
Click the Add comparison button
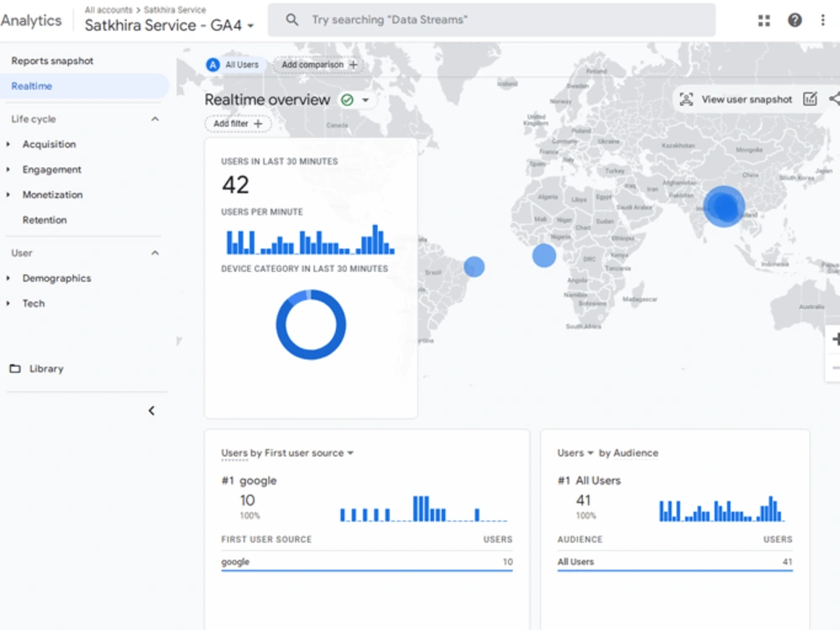(x=318, y=65)
